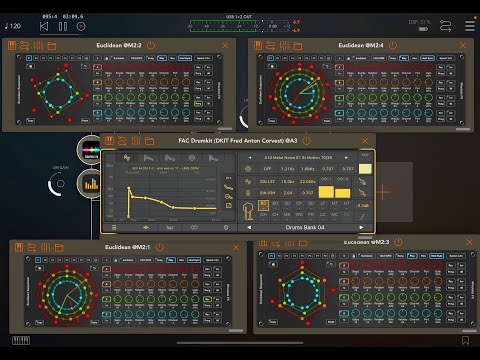Pause AUM transport playback
Viewport: 480px width, 360px height.
(x=63, y=26)
